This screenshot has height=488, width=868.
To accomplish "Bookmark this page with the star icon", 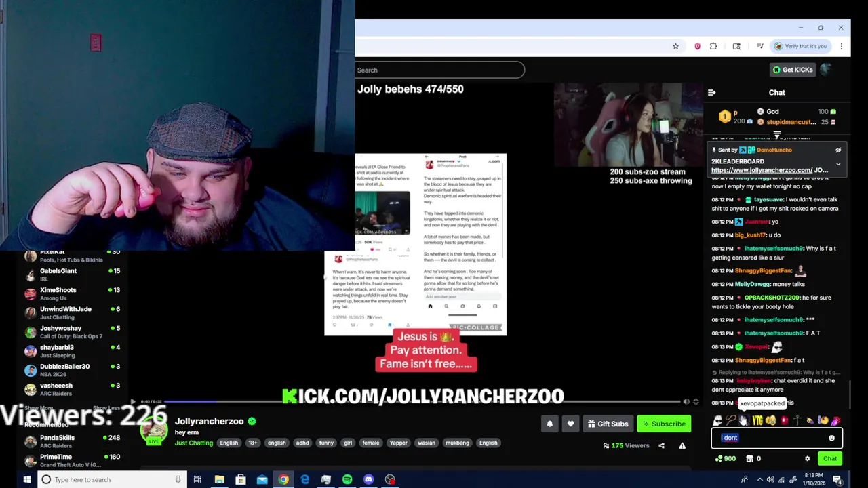I will click(675, 46).
